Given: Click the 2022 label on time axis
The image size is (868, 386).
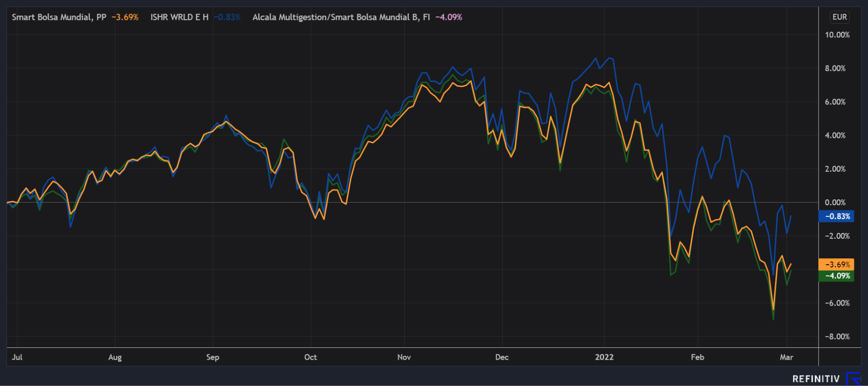Looking at the screenshot, I should 604,357.
